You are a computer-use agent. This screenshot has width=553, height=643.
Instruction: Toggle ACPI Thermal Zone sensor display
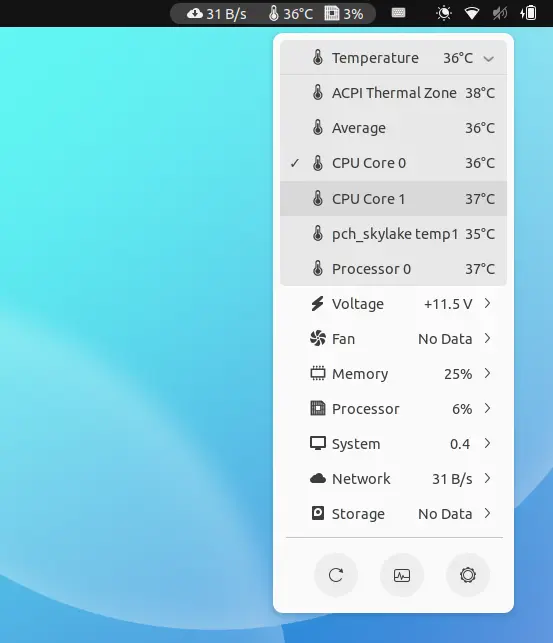coord(394,93)
